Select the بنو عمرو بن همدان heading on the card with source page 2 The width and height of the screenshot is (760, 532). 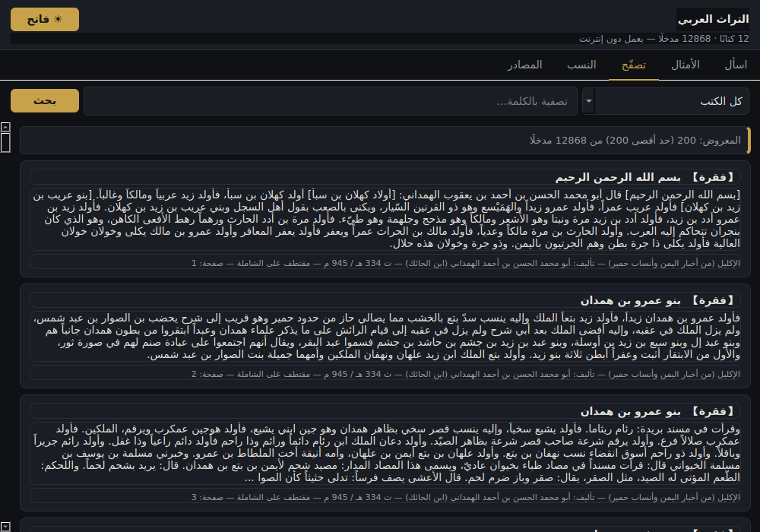(631, 301)
